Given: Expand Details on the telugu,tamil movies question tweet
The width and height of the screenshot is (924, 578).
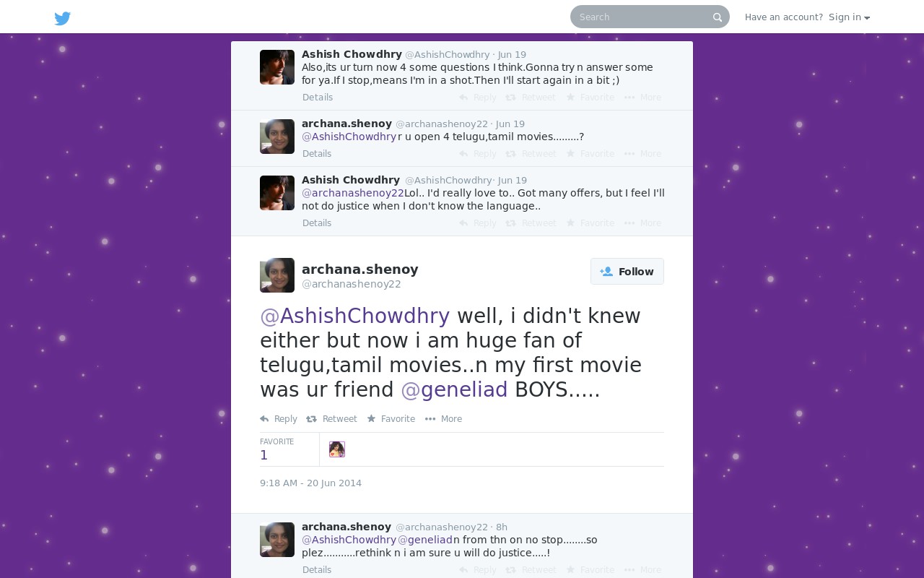Looking at the screenshot, I should coord(317,154).
